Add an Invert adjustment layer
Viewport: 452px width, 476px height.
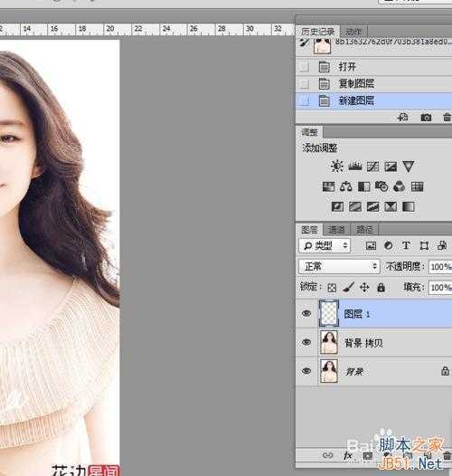tap(337, 206)
